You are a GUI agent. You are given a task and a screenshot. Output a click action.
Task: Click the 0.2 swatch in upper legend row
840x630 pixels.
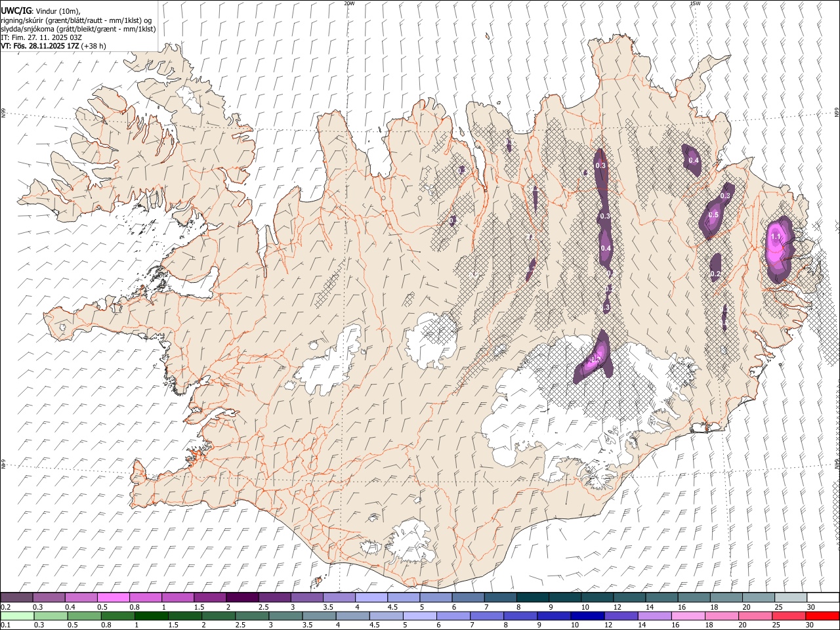coord(16,597)
